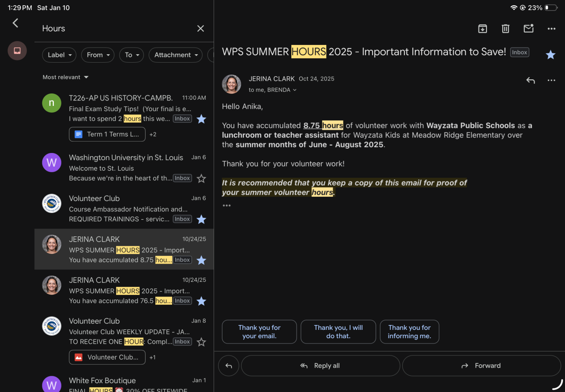Tap Volunteer Club logo on Jan 8 email

(x=52, y=326)
